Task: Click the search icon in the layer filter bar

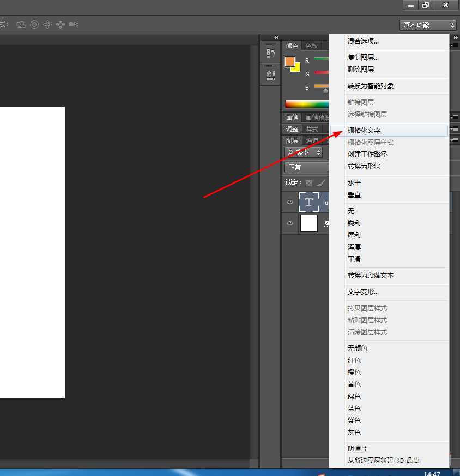Action: click(x=290, y=152)
